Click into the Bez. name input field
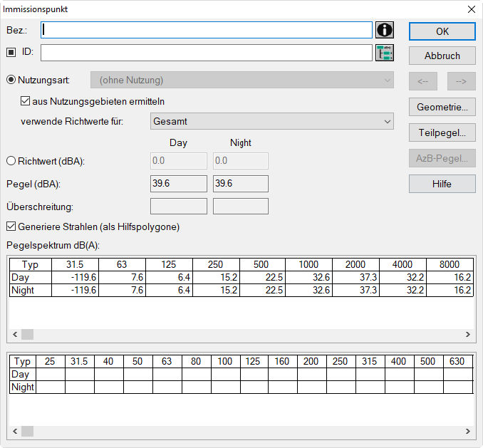The height and width of the screenshot is (448, 483). (x=207, y=30)
